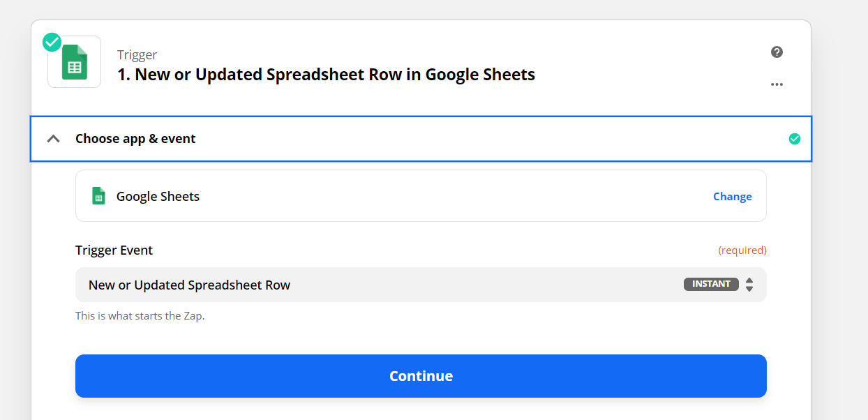Open the New or Updated Spreadsheet Row dropdown
Image resolution: width=868 pixels, height=420 pixels.
point(421,285)
